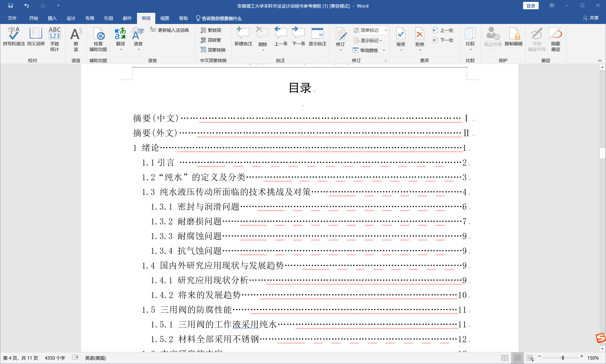This screenshot has width=606, height=364.
Task: Open the View tab
Action: 165,18
